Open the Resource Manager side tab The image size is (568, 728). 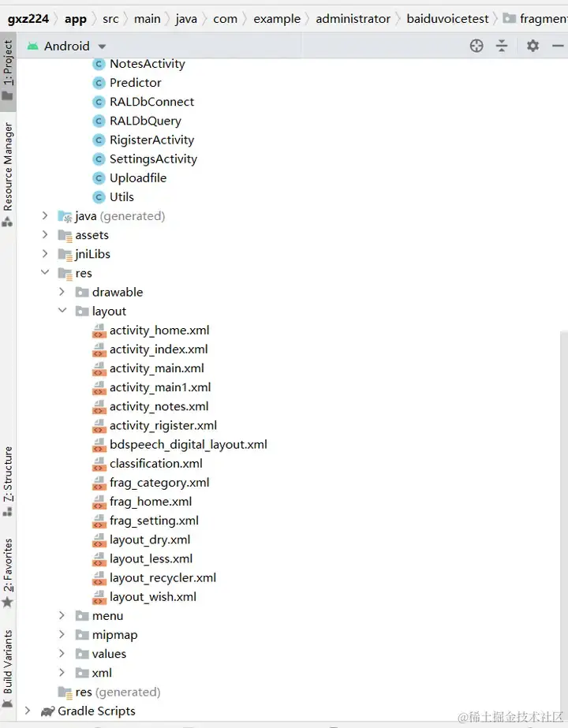click(x=8, y=174)
